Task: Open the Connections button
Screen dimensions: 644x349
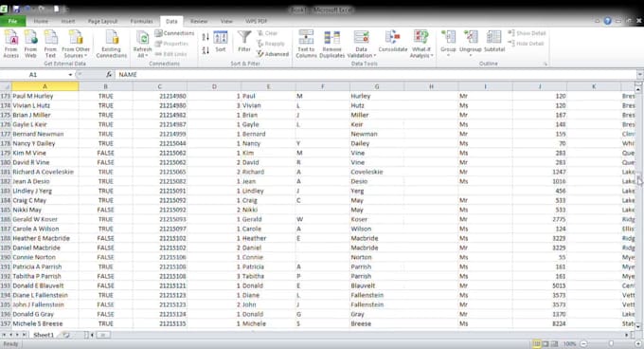Action: pos(174,33)
